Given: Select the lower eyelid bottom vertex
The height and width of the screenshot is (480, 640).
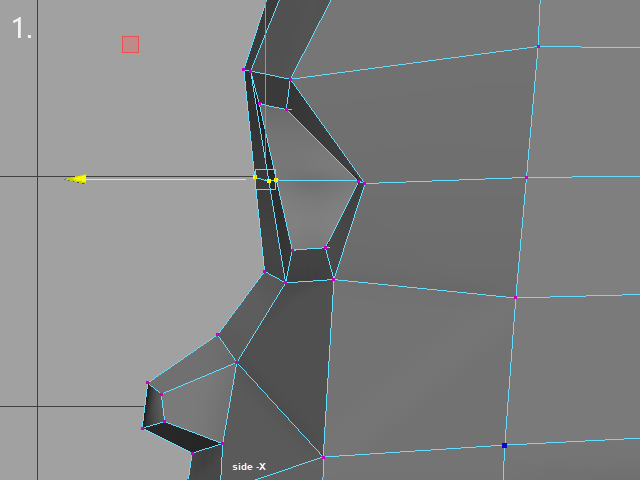Looking at the screenshot, I should point(326,247).
